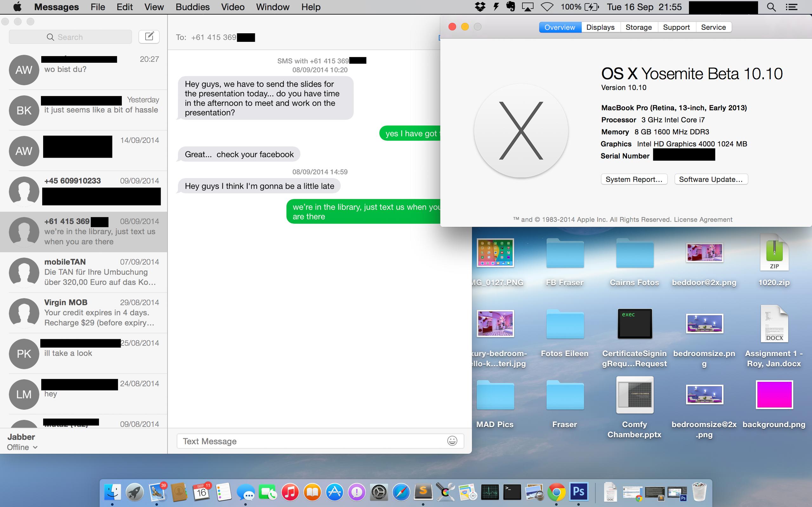812x507 pixels.
Task: Click Dropbox icon in menu bar
Action: tap(480, 7)
